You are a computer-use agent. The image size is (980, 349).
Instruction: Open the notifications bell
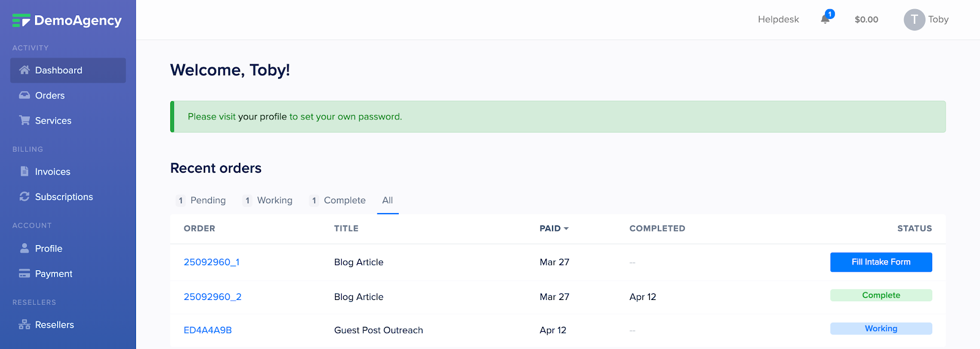coord(826,19)
